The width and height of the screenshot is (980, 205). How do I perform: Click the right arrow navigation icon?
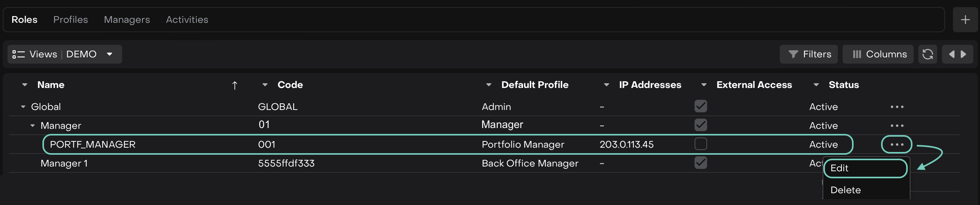pos(964,54)
